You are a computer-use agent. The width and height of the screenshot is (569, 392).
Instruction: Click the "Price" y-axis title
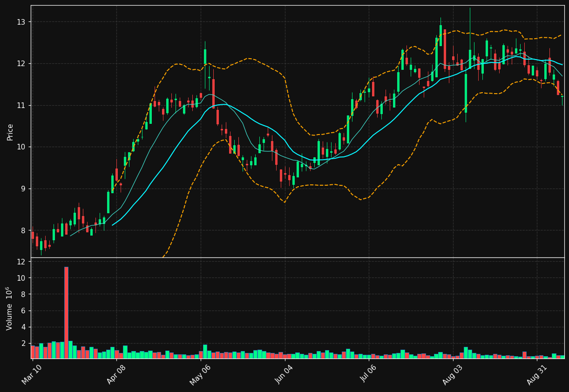click(x=10, y=132)
